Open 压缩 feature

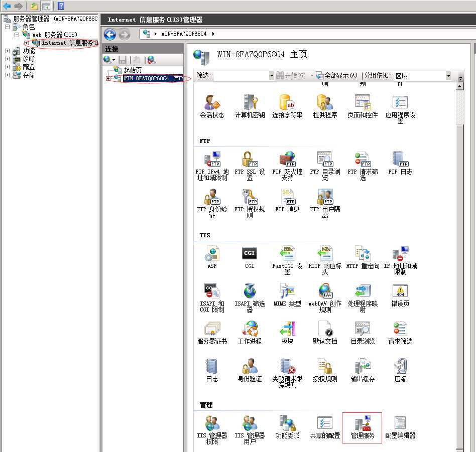click(400, 370)
